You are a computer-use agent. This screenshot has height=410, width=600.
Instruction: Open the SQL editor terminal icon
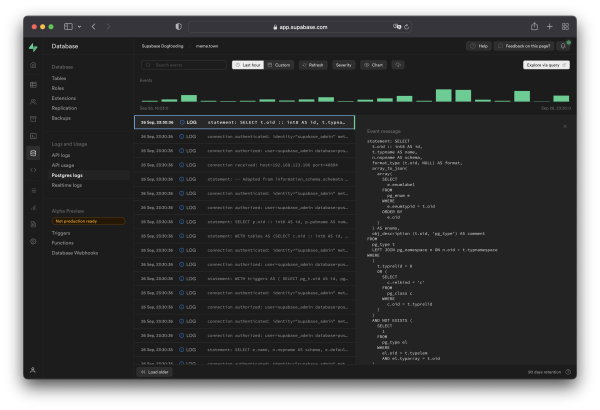tap(34, 135)
